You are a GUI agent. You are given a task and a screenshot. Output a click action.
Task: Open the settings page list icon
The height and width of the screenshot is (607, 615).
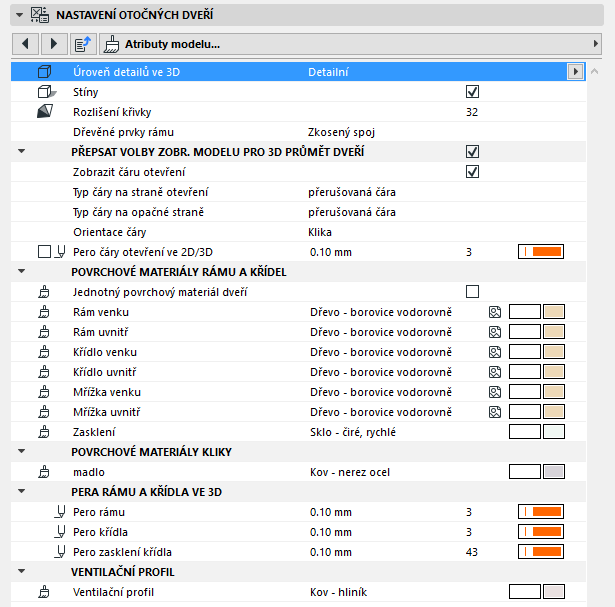click(83, 44)
